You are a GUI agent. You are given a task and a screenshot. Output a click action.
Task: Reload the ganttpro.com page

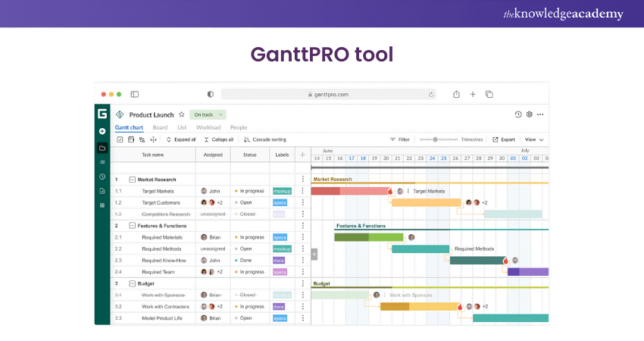pyautogui.click(x=431, y=95)
